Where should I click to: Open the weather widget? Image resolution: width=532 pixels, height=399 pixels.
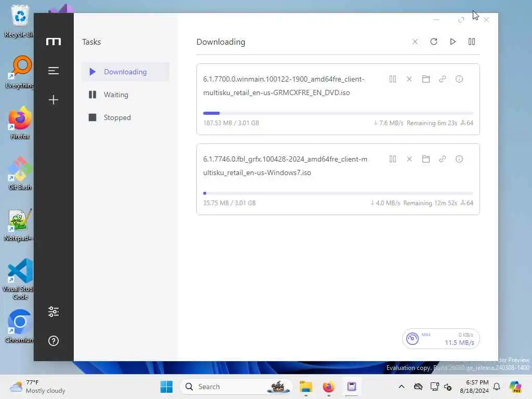(x=38, y=387)
